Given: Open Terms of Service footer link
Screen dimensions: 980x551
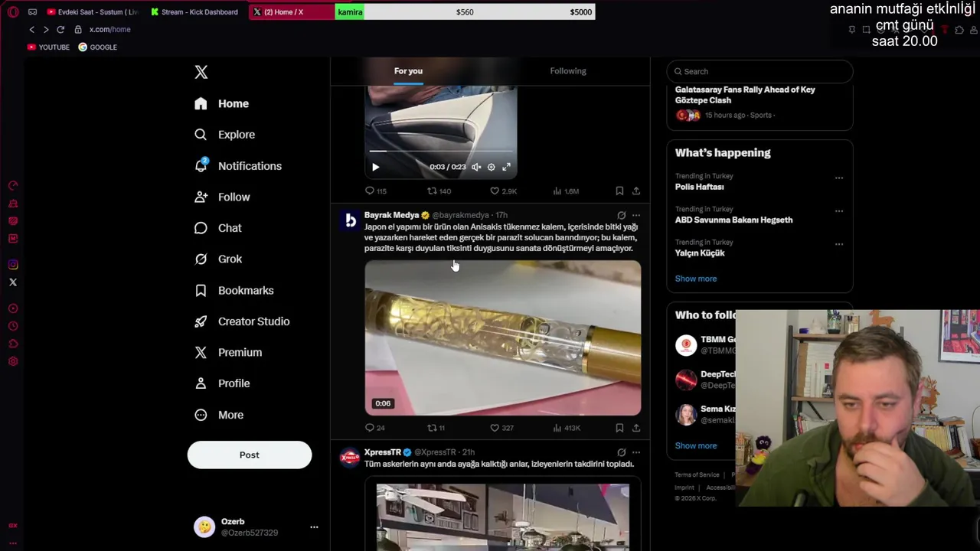Looking at the screenshot, I should 697,475.
